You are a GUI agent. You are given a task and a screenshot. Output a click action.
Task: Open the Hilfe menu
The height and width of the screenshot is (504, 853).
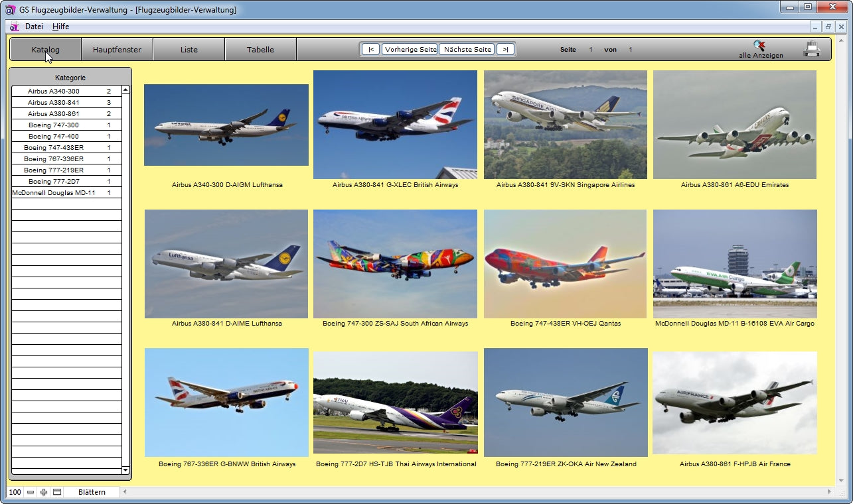(61, 27)
